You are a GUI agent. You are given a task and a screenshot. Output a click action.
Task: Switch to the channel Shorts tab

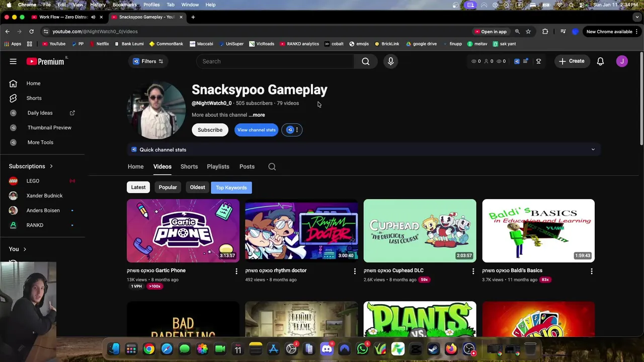pyautogui.click(x=189, y=166)
